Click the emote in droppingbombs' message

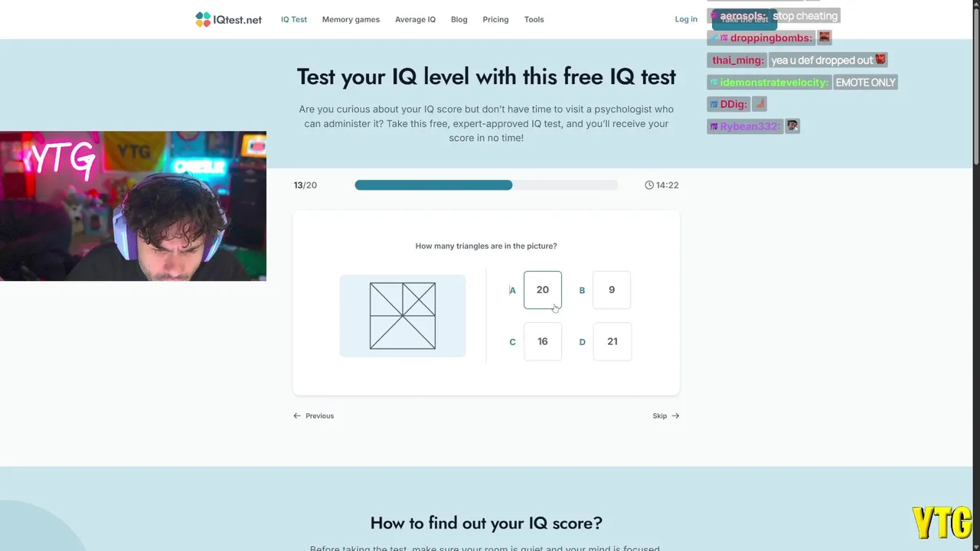[x=825, y=37]
